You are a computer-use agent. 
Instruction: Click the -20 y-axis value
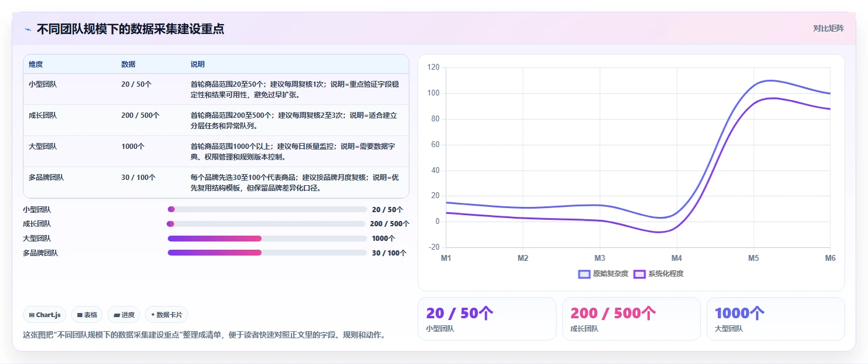434,247
